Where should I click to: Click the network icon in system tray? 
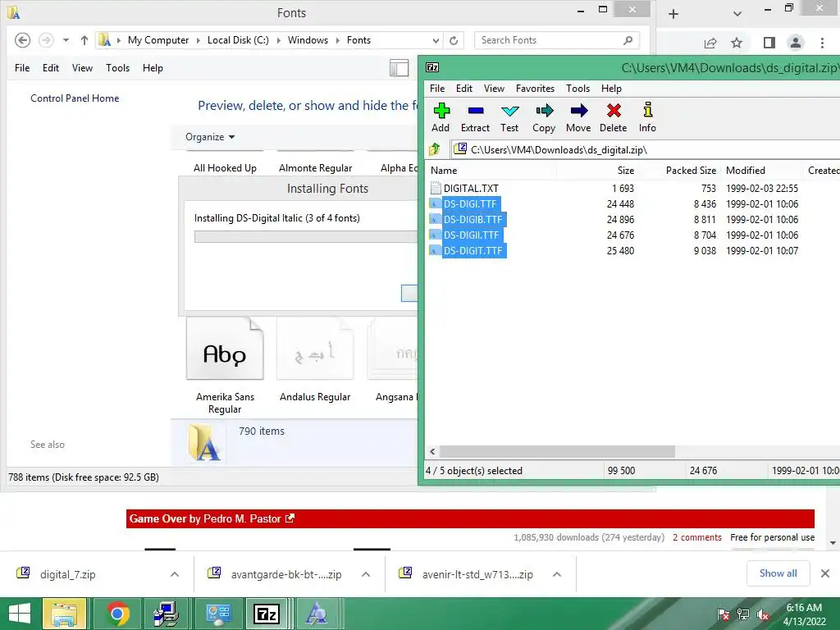point(743,614)
